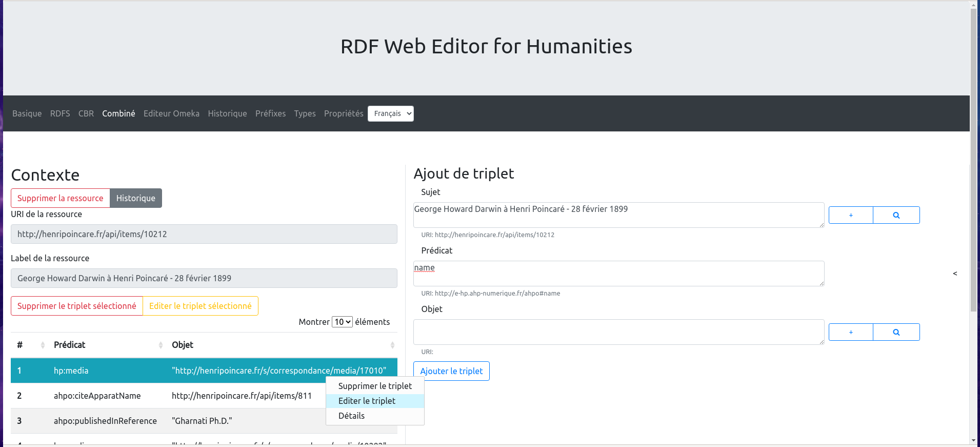Click the plus icon next to Sujet
Screen dimensions: 980x447
[851, 215]
